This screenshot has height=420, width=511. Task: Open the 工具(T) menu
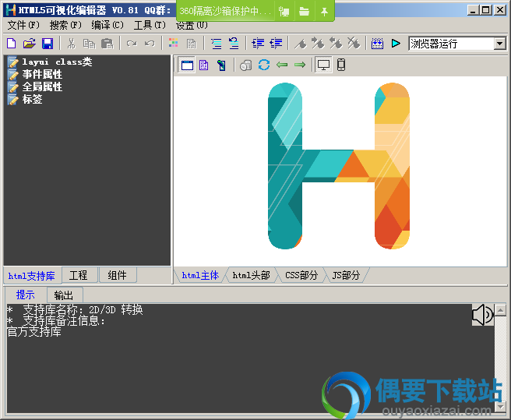150,25
